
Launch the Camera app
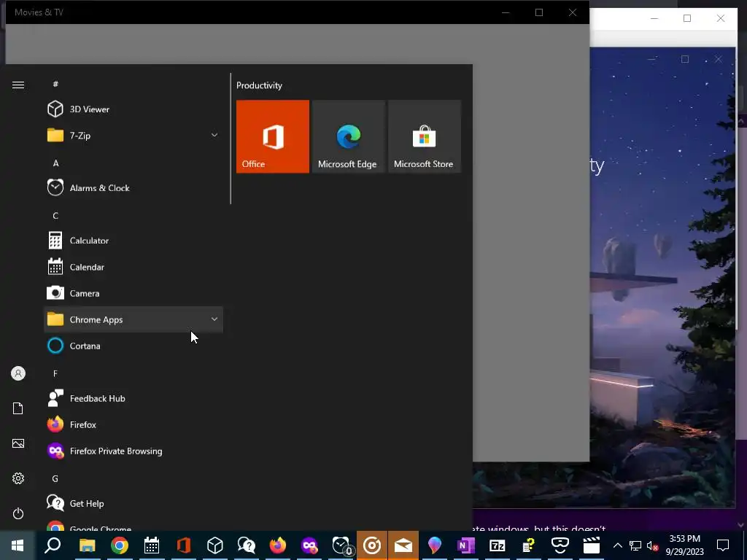point(133,293)
